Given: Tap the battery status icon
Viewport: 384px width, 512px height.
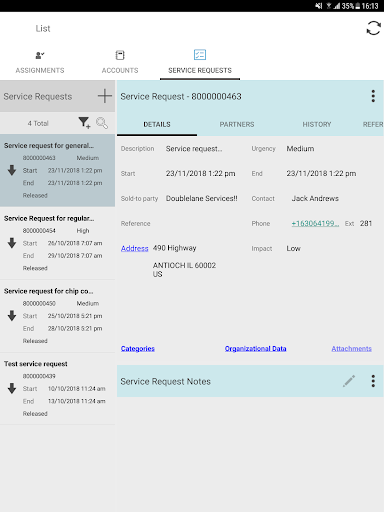Looking at the screenshot, I should click(x=358, y=6).
